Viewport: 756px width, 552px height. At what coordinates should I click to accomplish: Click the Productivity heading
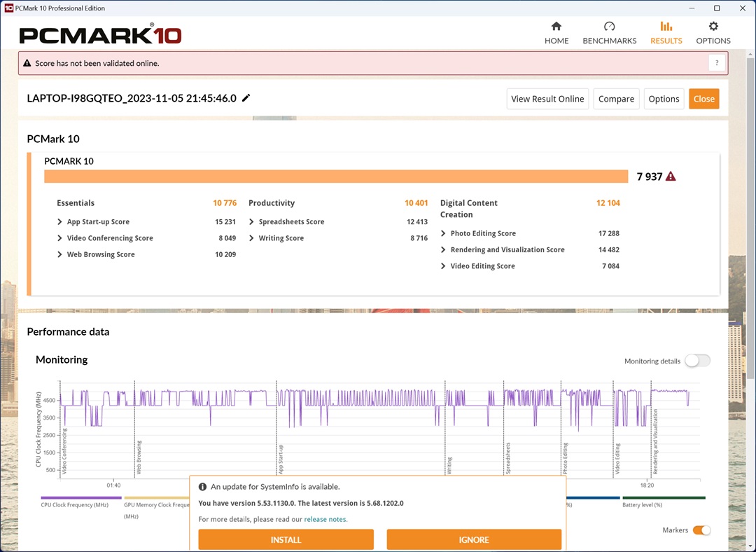[x=272, y=203]
